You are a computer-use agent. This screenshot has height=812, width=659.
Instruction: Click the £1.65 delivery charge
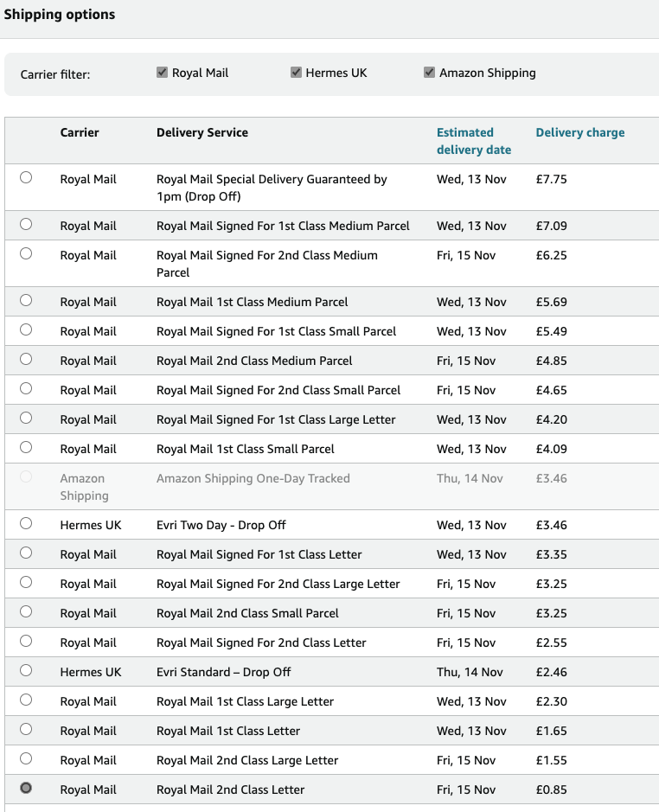point(551,732)
